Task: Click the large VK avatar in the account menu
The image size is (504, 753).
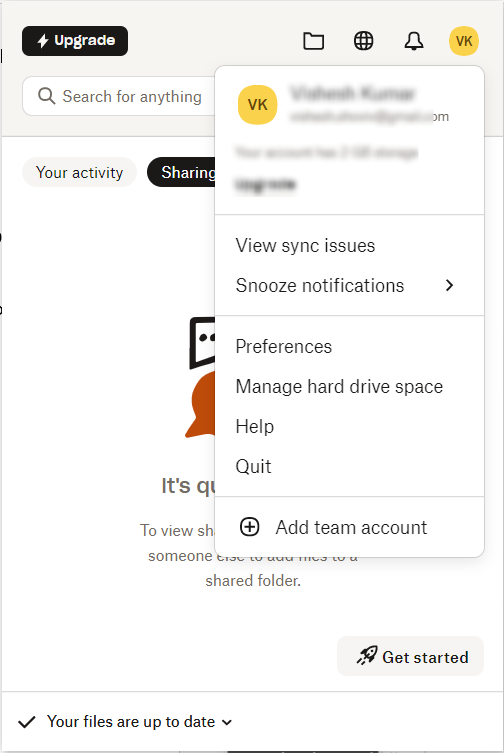Action: click(258, 105)
